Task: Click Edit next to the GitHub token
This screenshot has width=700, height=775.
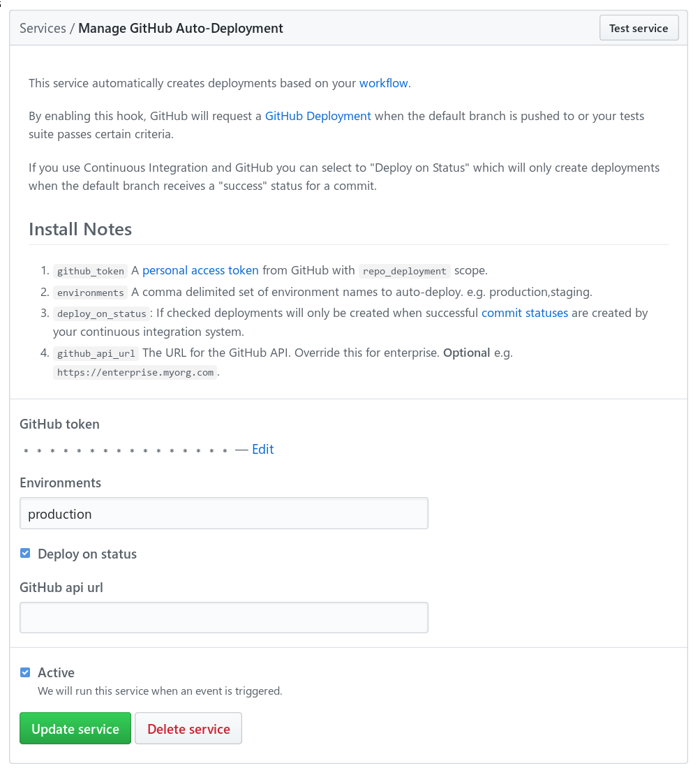Action: point(263,449)
